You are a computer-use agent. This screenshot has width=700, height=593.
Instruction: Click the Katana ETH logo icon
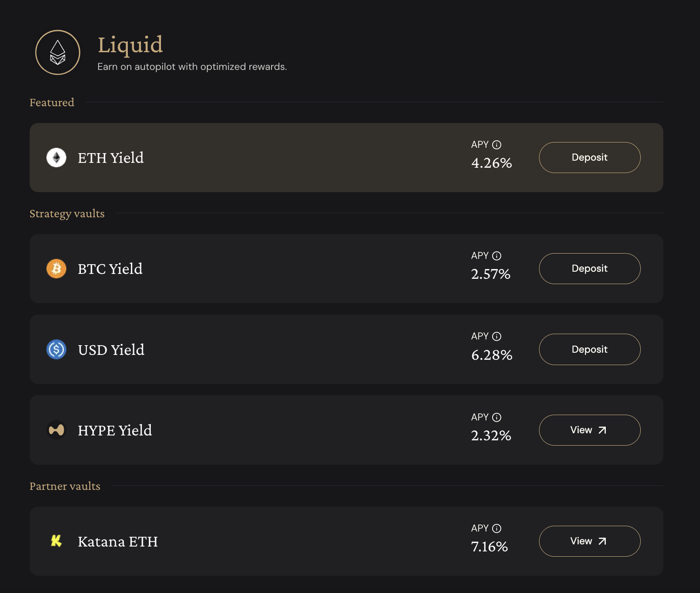(56, 541)
